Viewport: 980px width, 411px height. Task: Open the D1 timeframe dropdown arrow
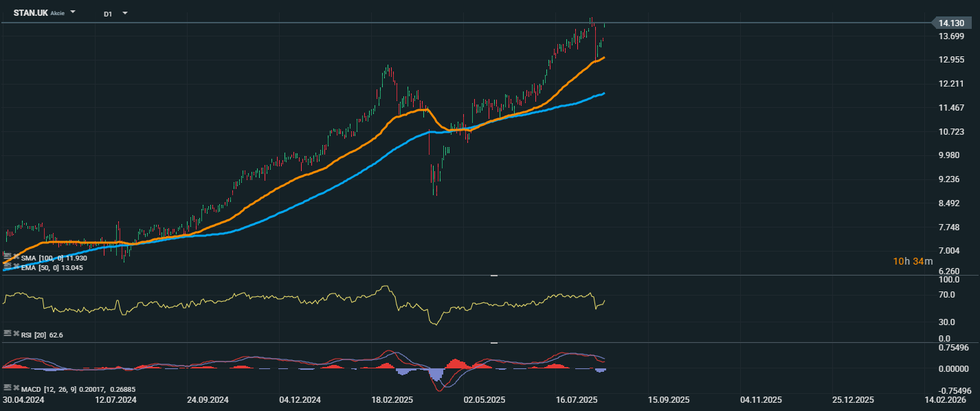[x=125, y=12]
